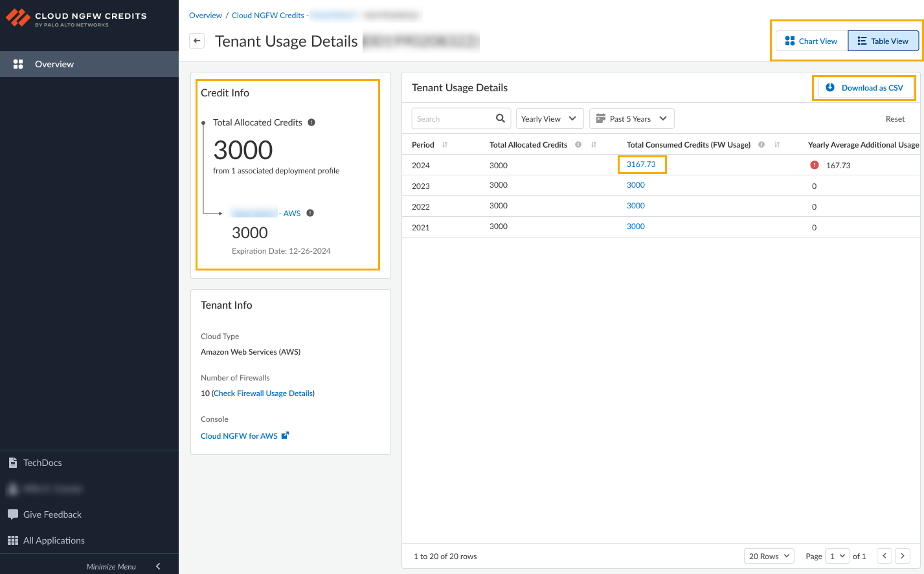
Task: Open Overview in the sidebar
Action: pyautogui.click(x=54, y=64)
